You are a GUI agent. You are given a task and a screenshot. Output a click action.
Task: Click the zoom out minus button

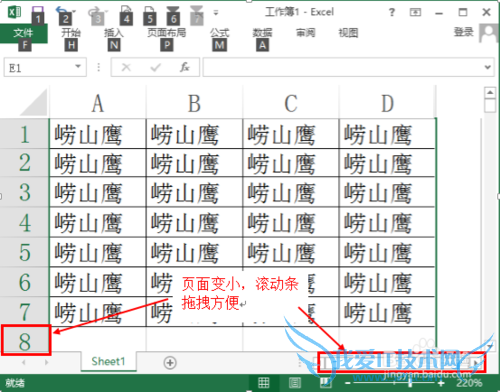(x=348, y=383)
